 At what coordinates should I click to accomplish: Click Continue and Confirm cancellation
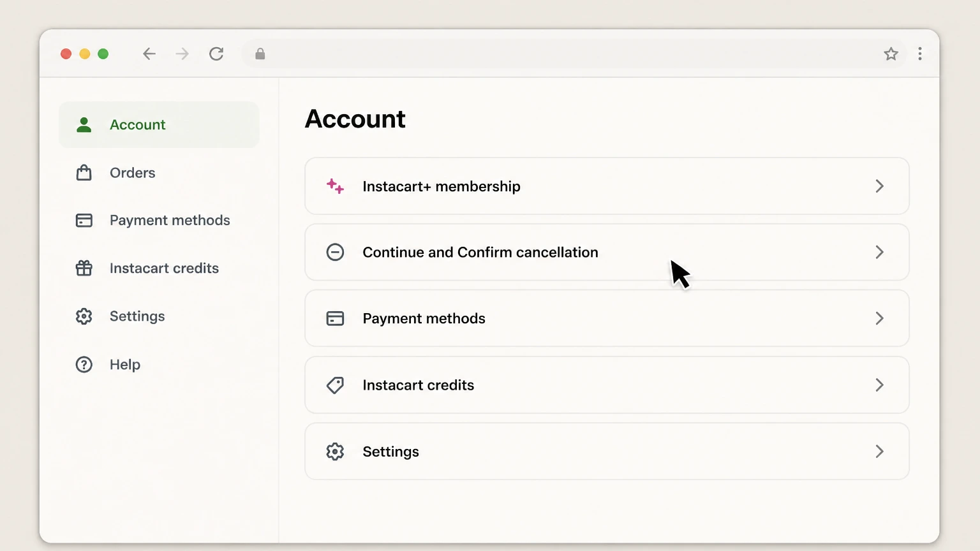(x=607, y=252)
